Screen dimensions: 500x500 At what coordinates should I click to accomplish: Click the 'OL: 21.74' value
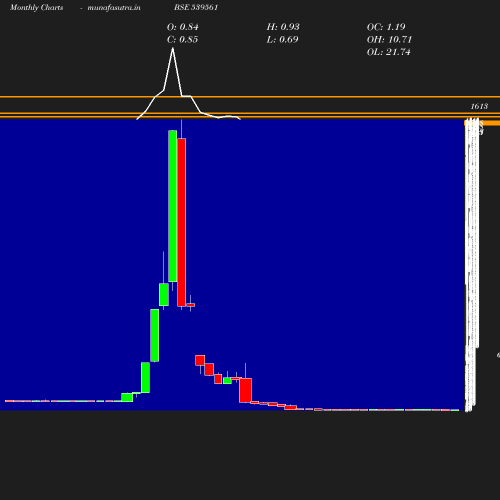click(389, 52)
